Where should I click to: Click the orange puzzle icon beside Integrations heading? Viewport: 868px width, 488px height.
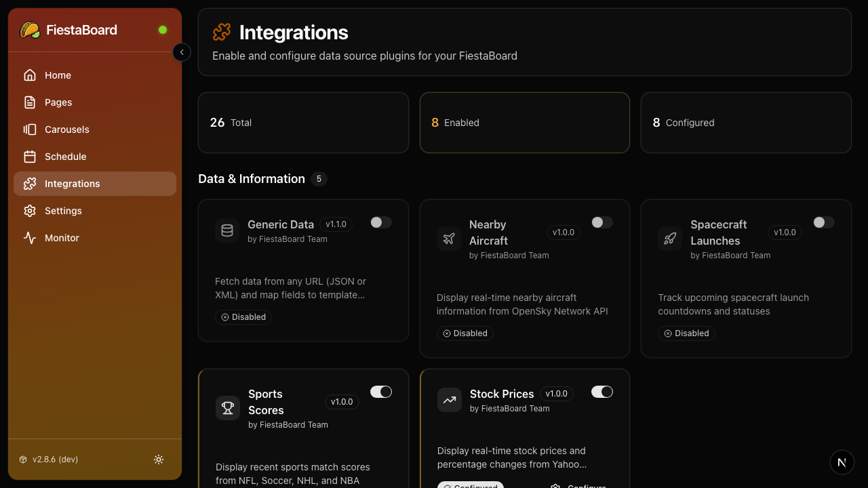(222, 32)
